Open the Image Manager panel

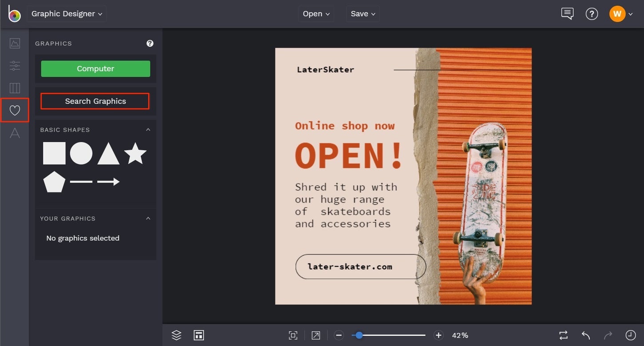pyautogui.click(x=15, y=43)
